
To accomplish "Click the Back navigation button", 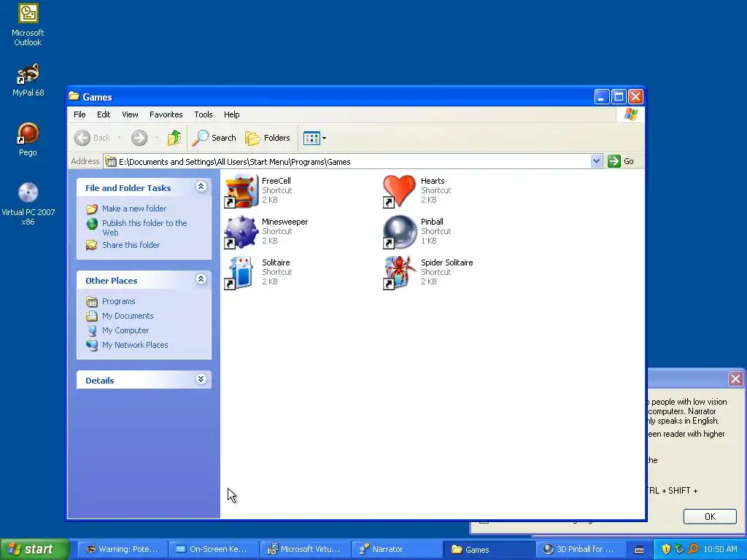I will pyautogui.click(x=93, y=138).
